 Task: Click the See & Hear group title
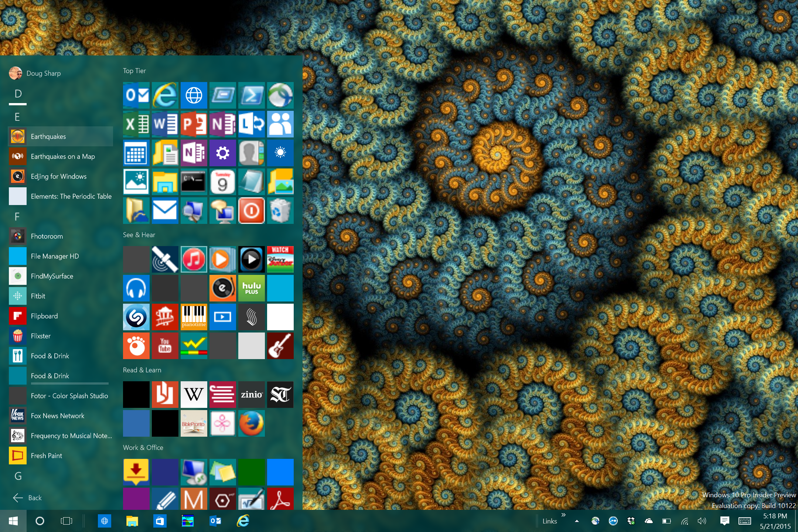[x=139, y=235]
